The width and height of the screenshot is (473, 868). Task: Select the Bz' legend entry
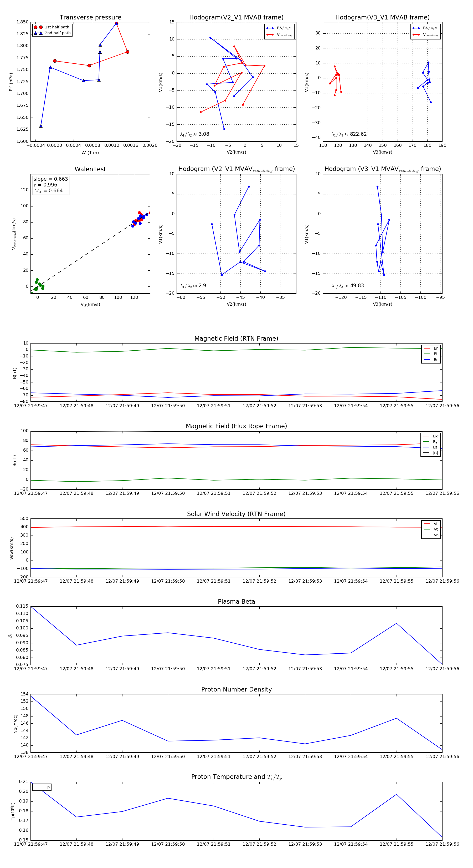tap(431, 447)
